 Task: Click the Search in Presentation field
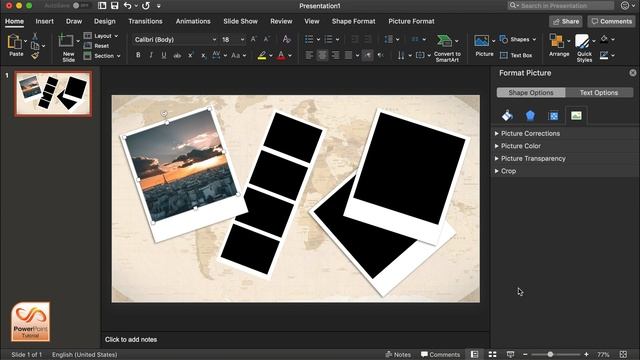pos(560,5)
